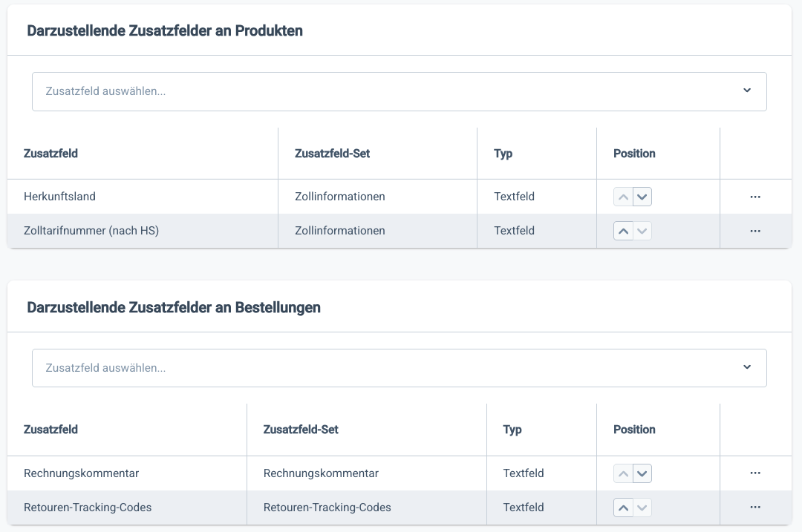Open the Zolltarifnummer row options menu
802x532 pixels.
755,231
